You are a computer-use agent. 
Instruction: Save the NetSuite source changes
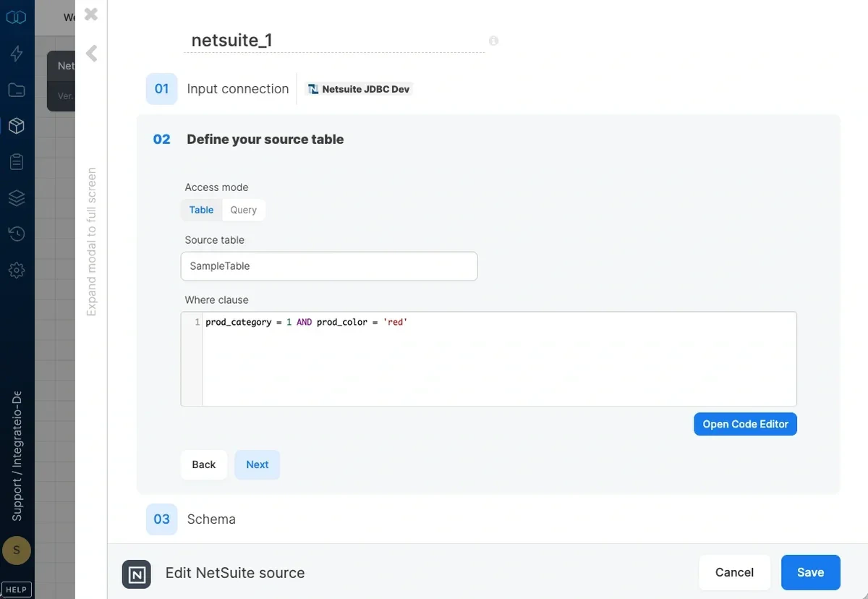click(x=810, y=572)
